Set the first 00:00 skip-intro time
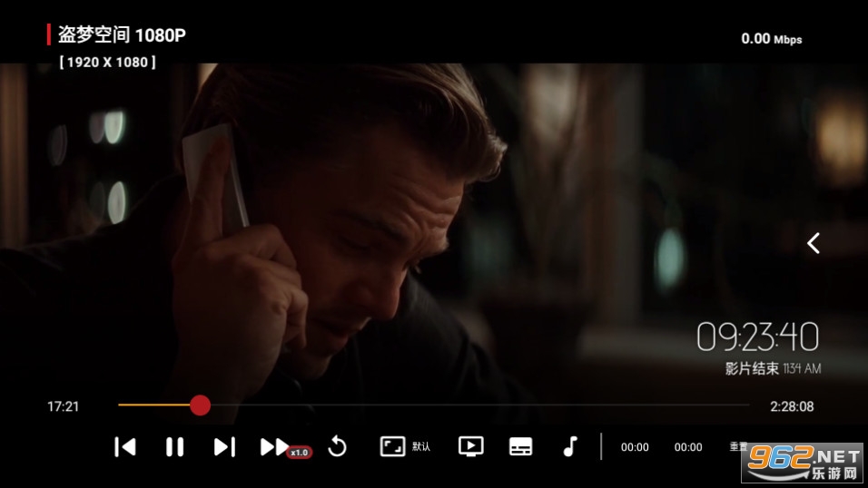This screenshot has width=868, height=488. coord(635,447)
